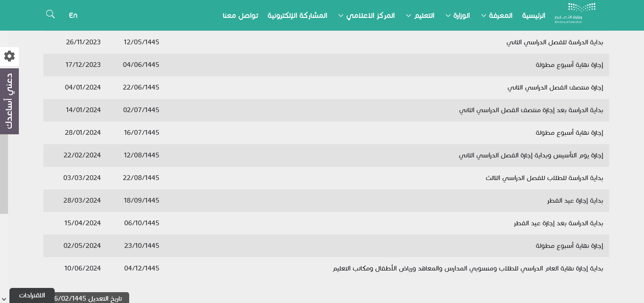Image resolution: width=644 pixels, height=303 pixels.
Task: Select Hijri date 12/08/1445
Action: pos(141,155)
